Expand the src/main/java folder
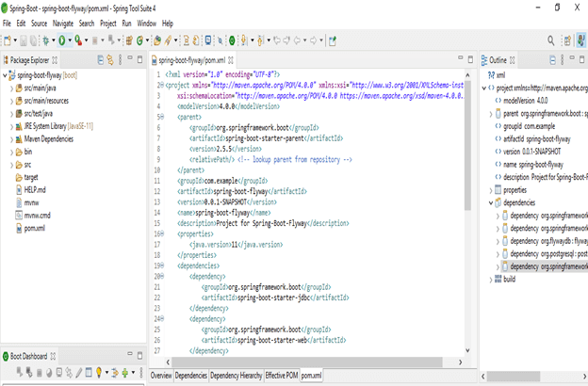This screenshot has width=588, height=386. [x=11, y=88]
